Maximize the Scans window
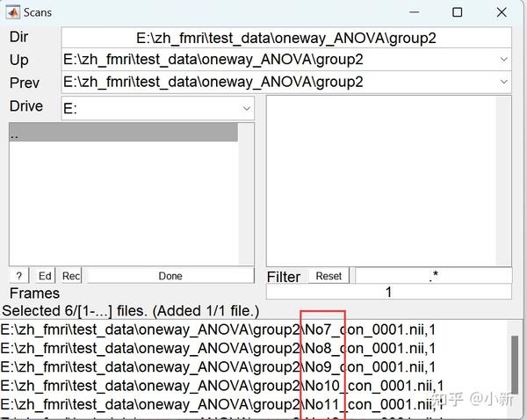Image resolution: width=527 pixels, height=420 pixels. coord(457,12)
